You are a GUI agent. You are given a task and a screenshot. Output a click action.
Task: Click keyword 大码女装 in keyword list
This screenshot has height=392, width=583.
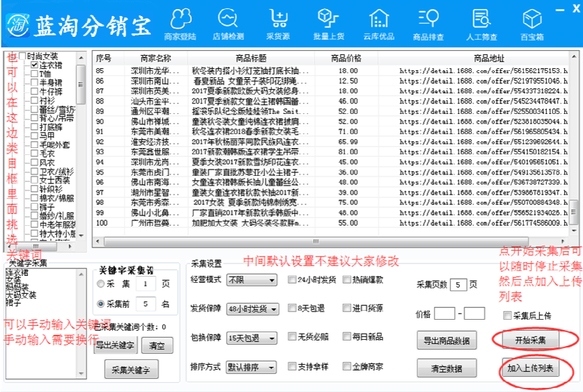[21, 295]
